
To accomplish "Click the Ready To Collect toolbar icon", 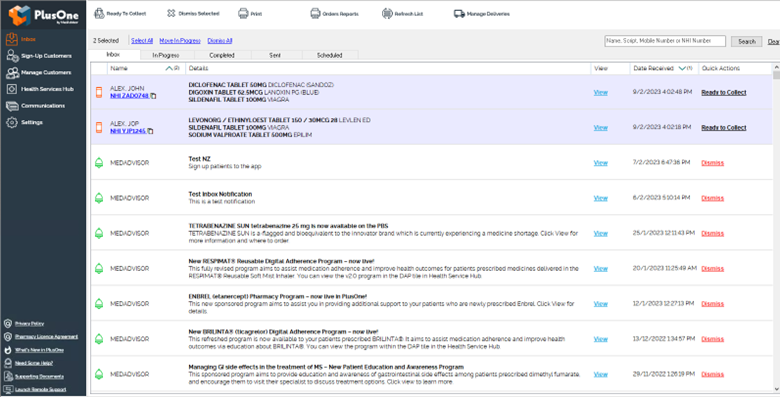I will pos(99,13).
